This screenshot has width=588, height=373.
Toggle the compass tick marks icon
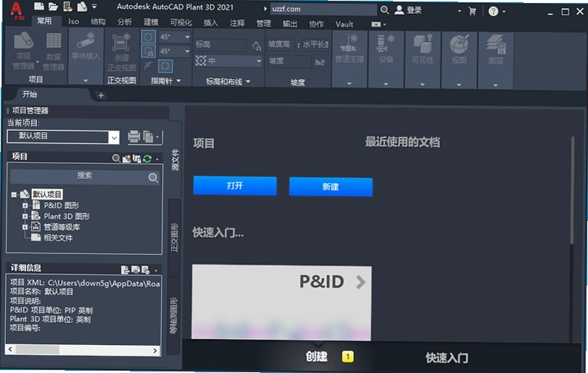pos(148,66)
